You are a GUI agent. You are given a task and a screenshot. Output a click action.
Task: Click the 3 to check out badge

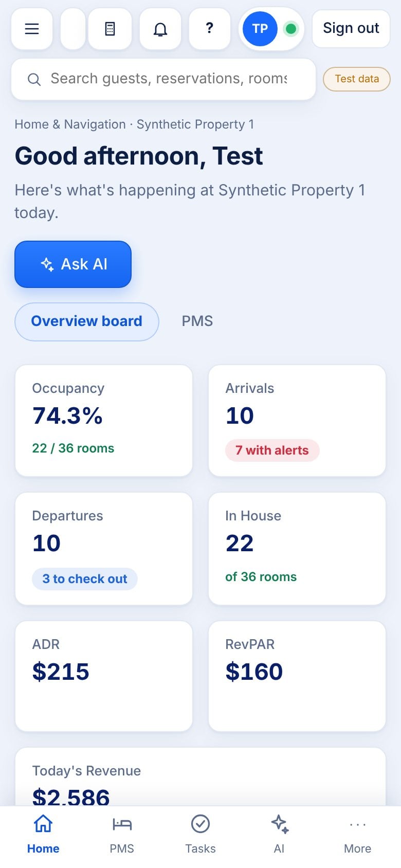[x=85, y=579]
